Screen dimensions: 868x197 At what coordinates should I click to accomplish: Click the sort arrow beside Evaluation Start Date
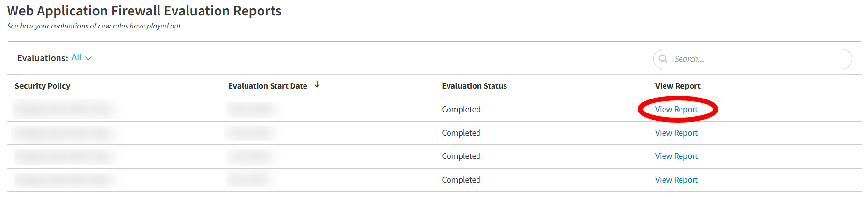pyautogui.click(x=317, y=84)
